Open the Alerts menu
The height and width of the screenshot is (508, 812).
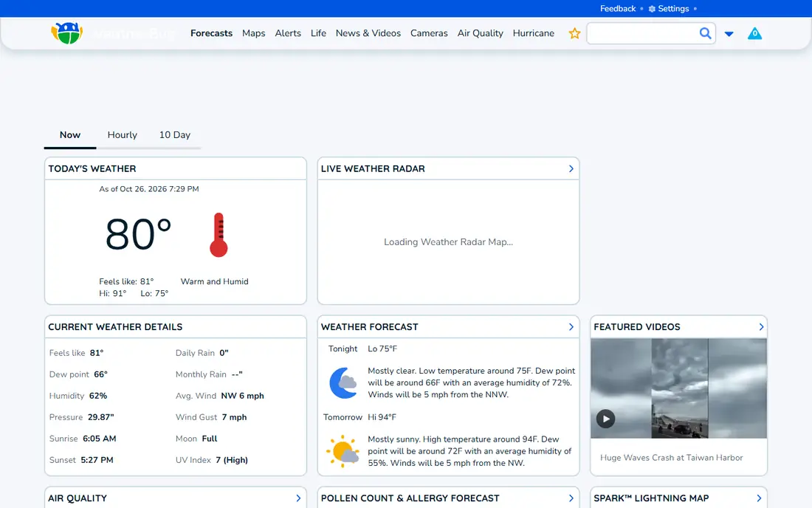288,33
